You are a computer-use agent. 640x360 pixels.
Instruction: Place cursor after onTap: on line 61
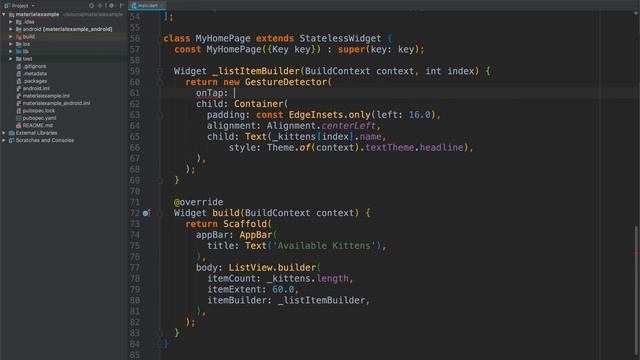(234, 93)
